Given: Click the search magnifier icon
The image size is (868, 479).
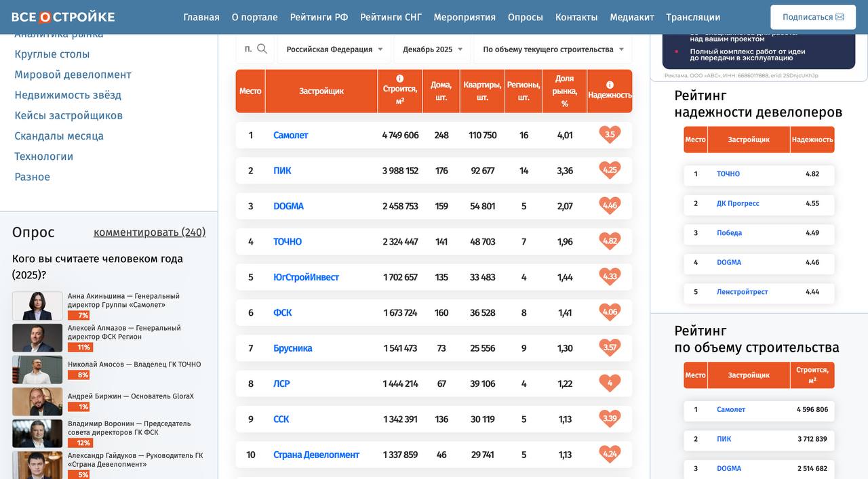Looking at the screenshot, I should tap(262, 49).
